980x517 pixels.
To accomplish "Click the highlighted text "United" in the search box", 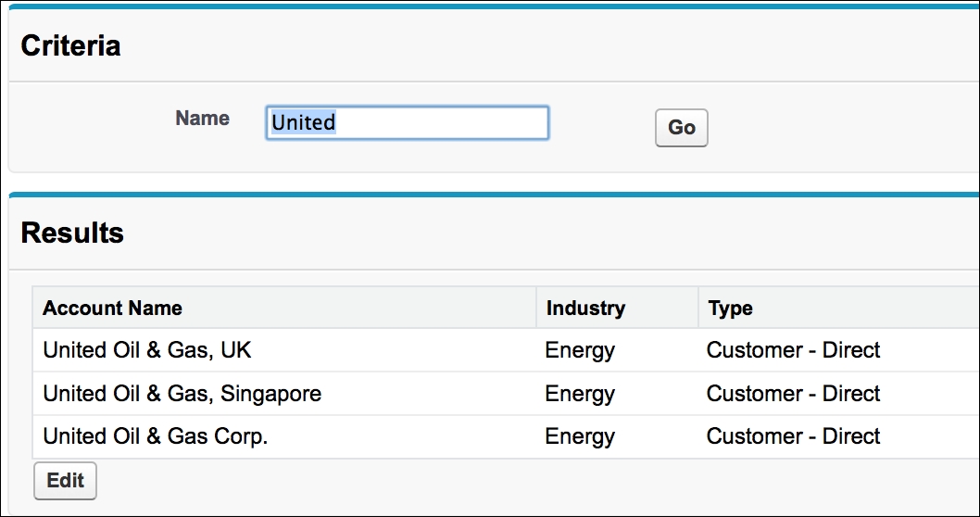I will [x=303, y=122].
